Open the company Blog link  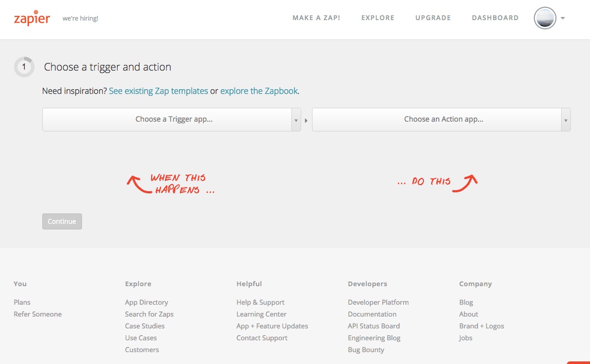pos(466,302)
